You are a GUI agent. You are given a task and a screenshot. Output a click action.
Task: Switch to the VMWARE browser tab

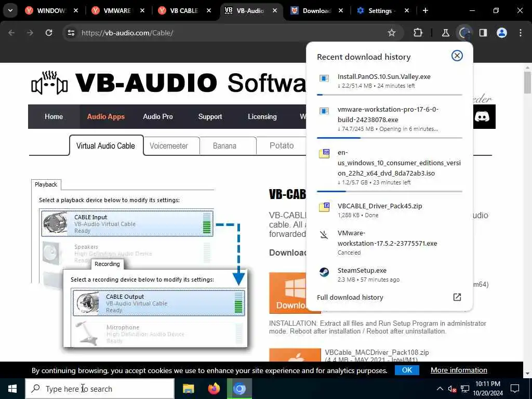click(117, 11)
